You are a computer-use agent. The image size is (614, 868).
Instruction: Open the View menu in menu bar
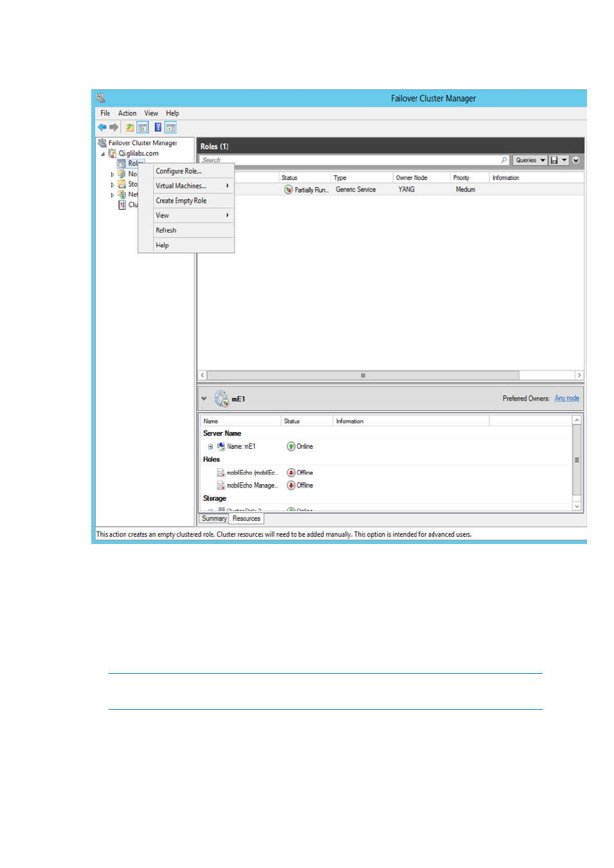click(151, 113)
